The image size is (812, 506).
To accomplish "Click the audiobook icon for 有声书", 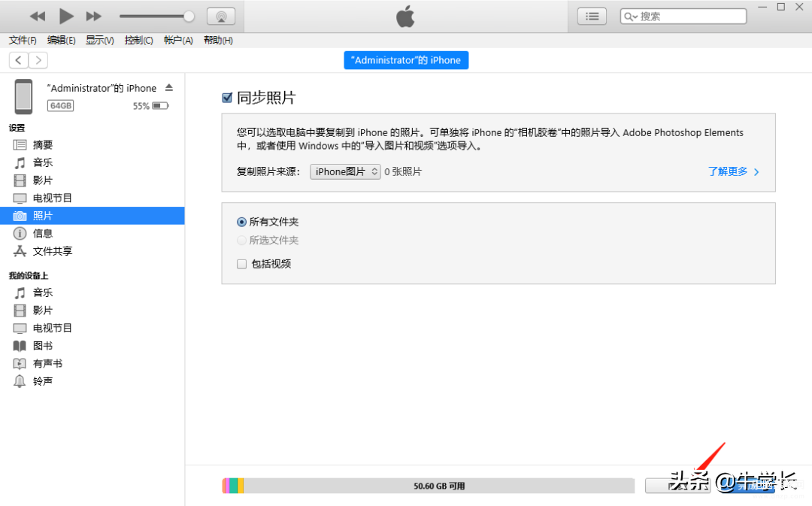I will 20,364.
